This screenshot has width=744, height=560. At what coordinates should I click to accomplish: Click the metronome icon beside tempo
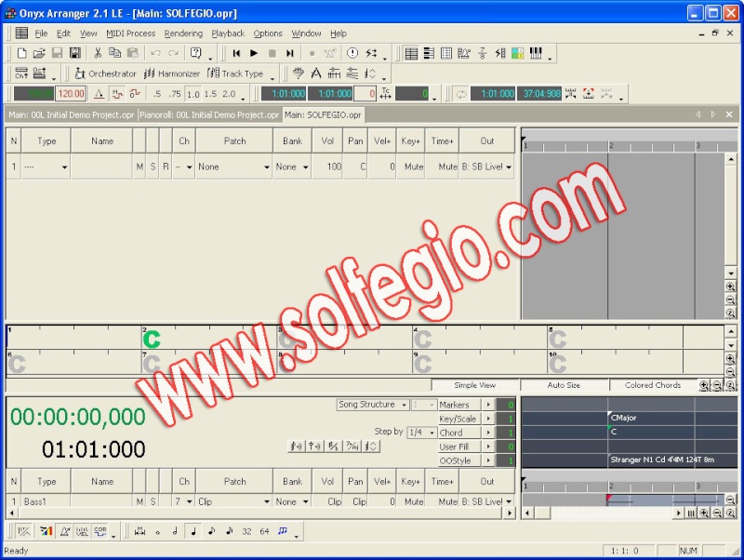point(99,94)
